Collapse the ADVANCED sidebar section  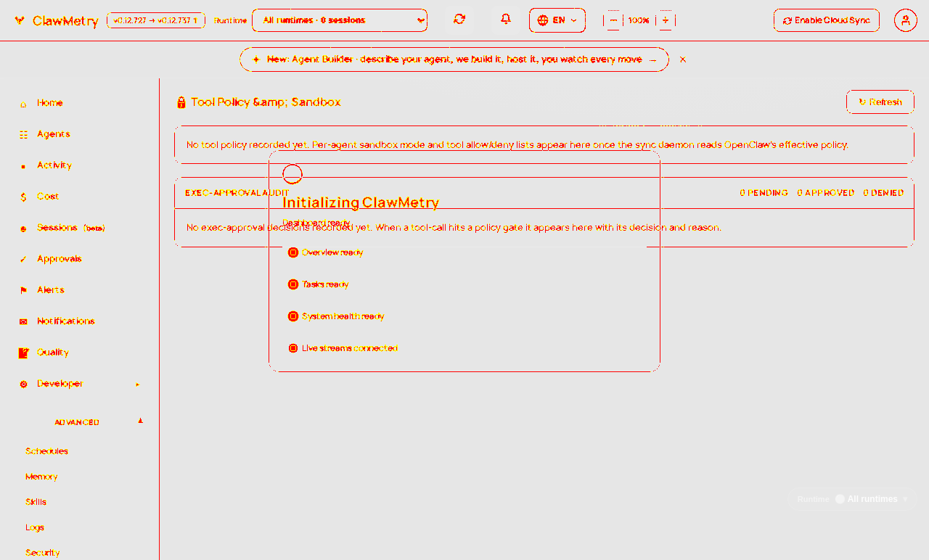(141, 421)
